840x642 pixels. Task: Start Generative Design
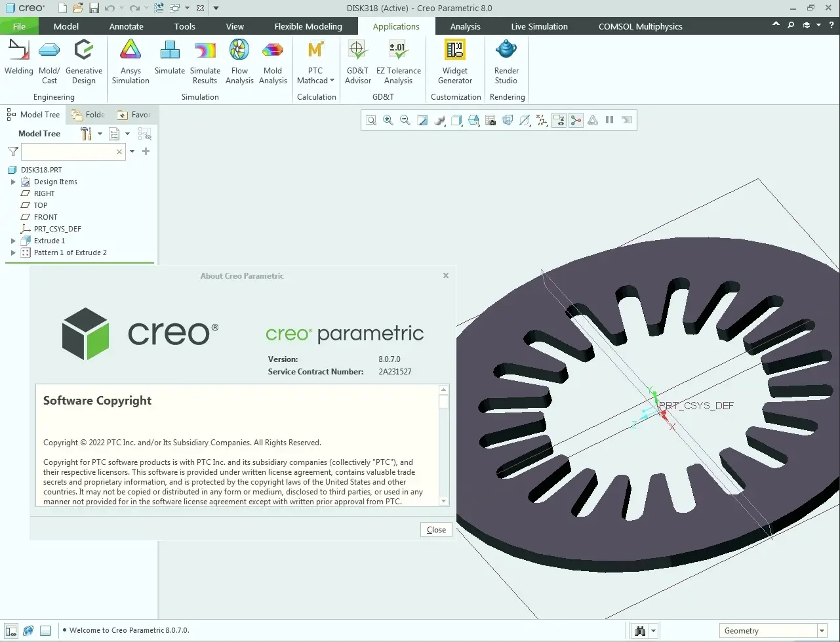[84, 62]
